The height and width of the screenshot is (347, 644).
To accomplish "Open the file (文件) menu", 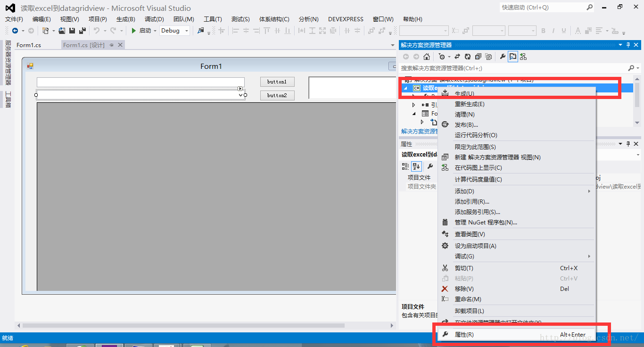I will click(x=14, y=19).
